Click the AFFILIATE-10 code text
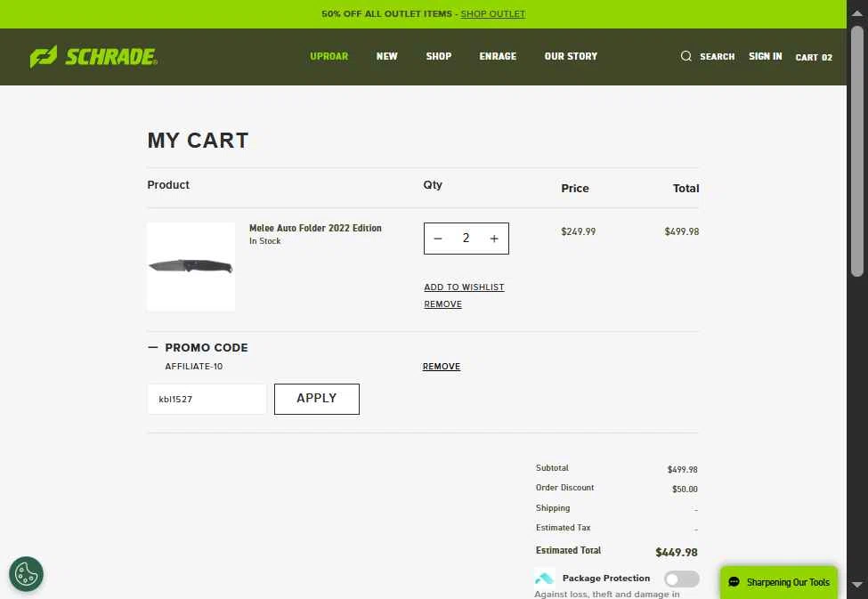This screenshot has height=599, width=868. tap(194, 367)
